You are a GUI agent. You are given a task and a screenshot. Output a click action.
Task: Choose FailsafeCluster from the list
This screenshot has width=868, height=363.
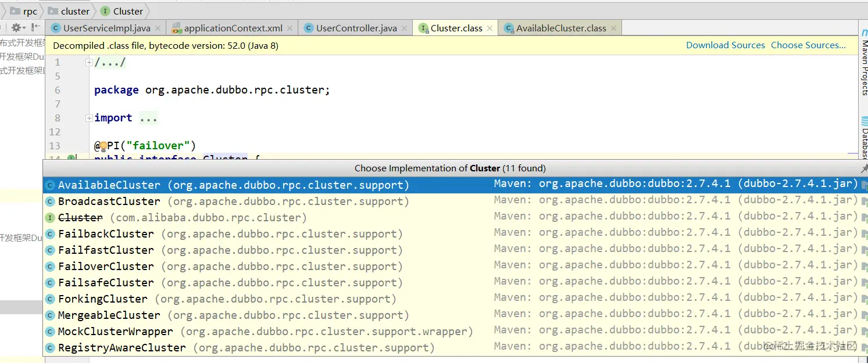[455, 282]
